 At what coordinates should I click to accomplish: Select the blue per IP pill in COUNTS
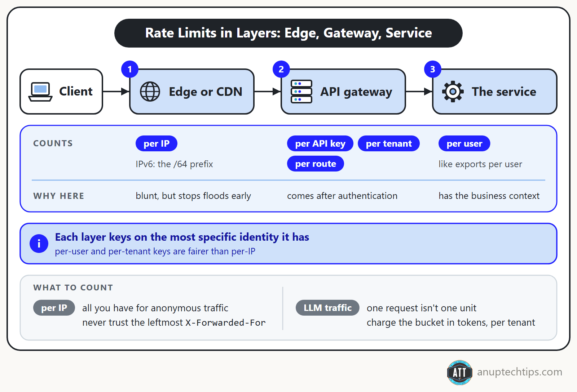[x=157, y=143]
